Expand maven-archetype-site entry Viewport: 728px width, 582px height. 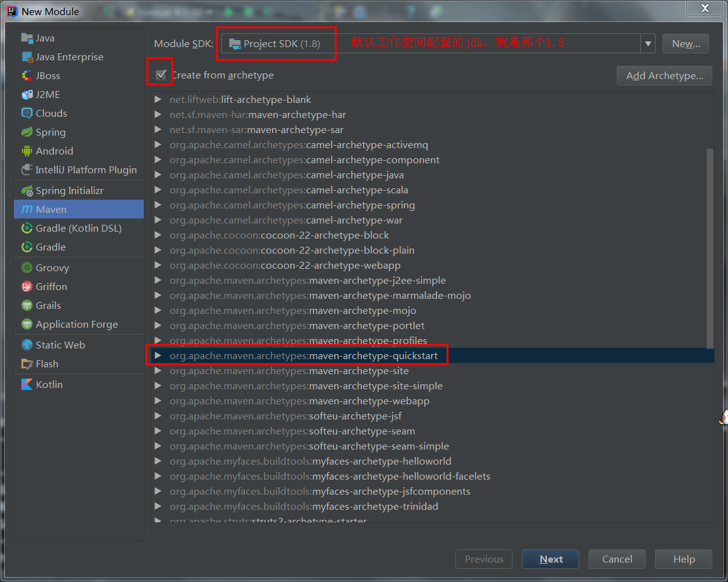(x=158, y=370)
